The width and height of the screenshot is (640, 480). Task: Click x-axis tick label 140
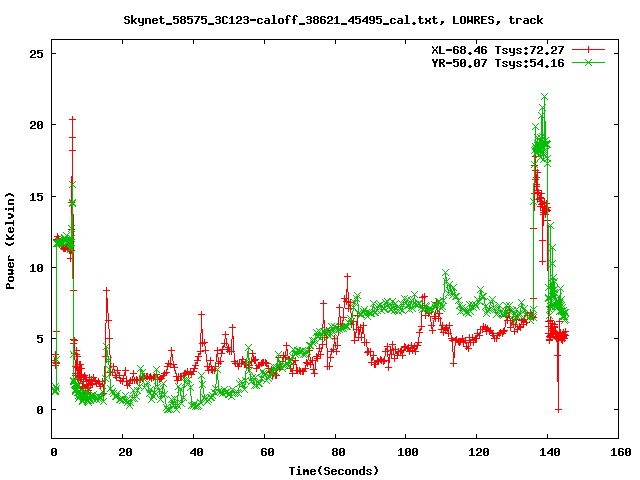[550, 452]
